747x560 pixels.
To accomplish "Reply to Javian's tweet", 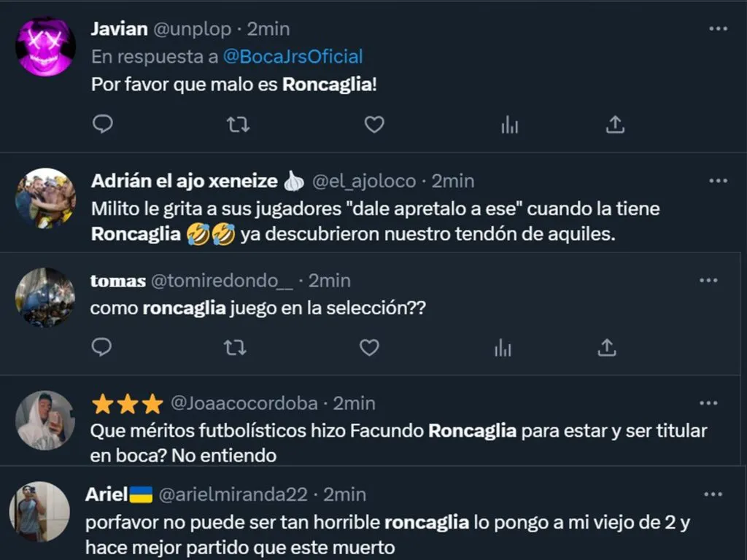I will (x=103, y=125).
